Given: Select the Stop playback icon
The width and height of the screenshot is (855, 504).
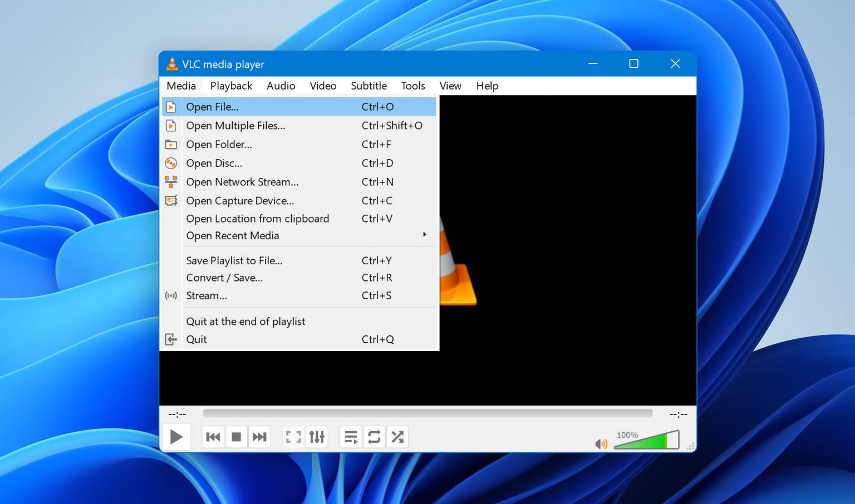Looking at the screenshot, I should [x=236, y=437].
